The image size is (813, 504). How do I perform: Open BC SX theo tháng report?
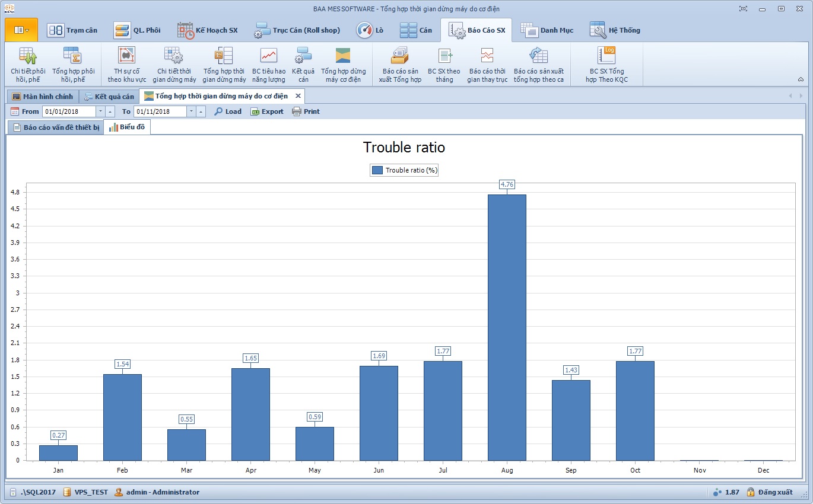[x=444, y=65]
